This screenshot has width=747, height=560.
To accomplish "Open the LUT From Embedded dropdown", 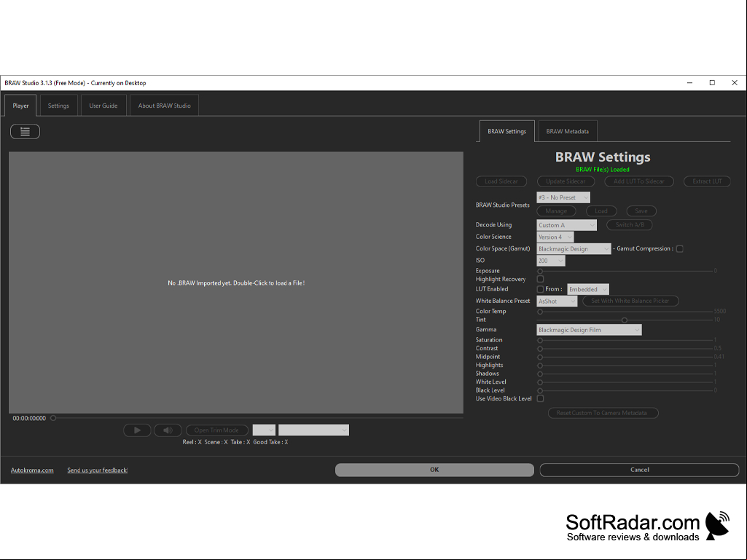I will (x=588, y=290).
